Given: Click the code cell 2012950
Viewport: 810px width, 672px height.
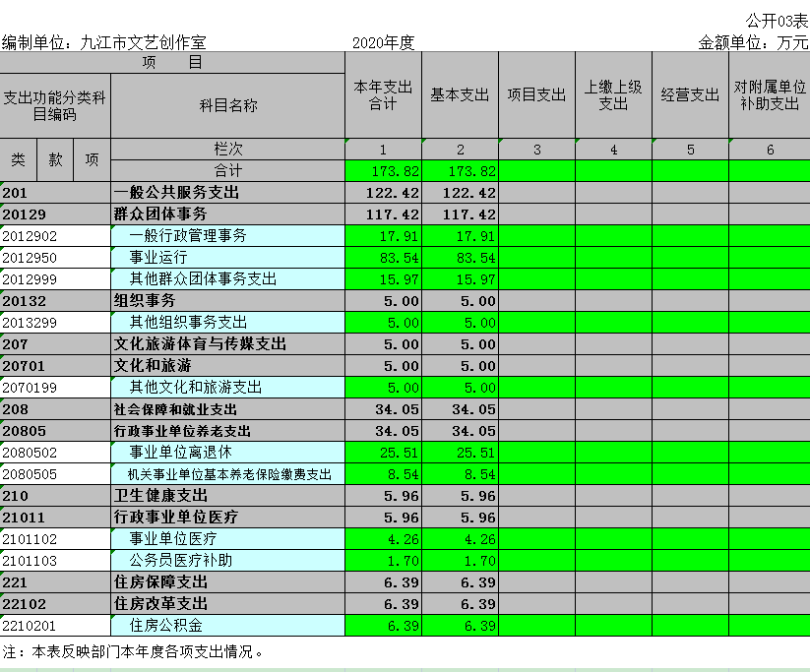Looking at the screenshot, I should [x=55, y=257].
